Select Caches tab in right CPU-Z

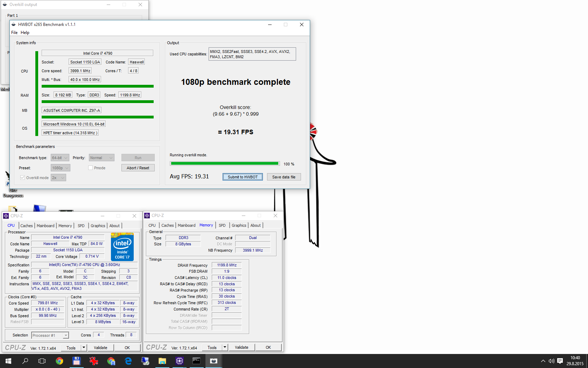[x=168, y=225]
